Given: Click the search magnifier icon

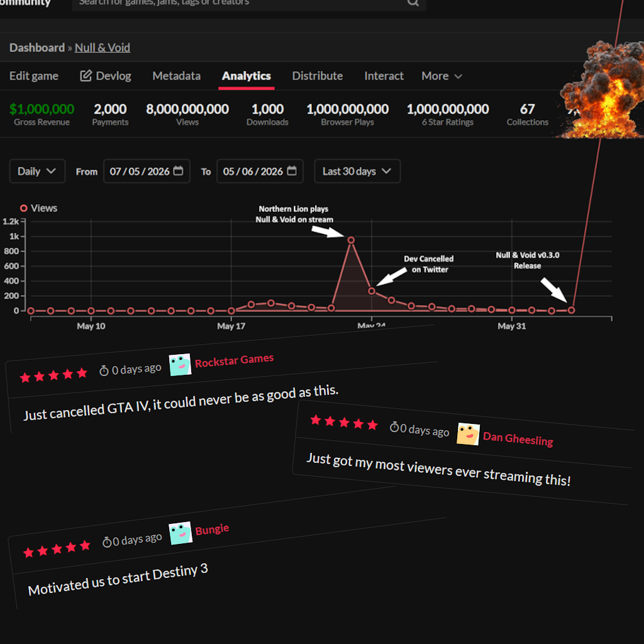Looking at the screenshot, I should 413,2.
